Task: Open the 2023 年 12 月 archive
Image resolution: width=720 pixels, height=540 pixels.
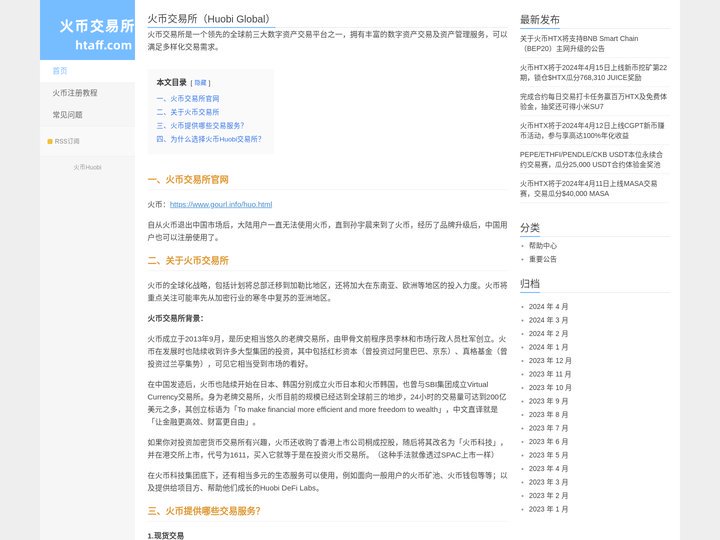Action: (x=550, y=360)
